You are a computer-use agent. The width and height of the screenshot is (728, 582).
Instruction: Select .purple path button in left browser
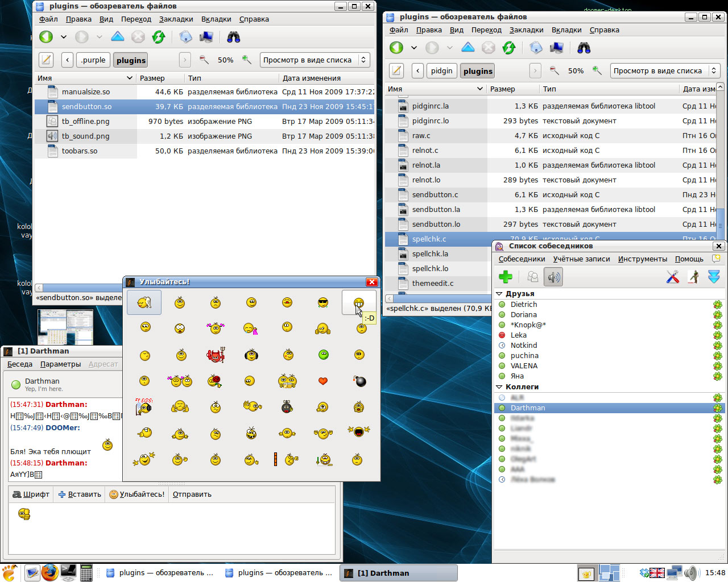[x=93, y=60]
